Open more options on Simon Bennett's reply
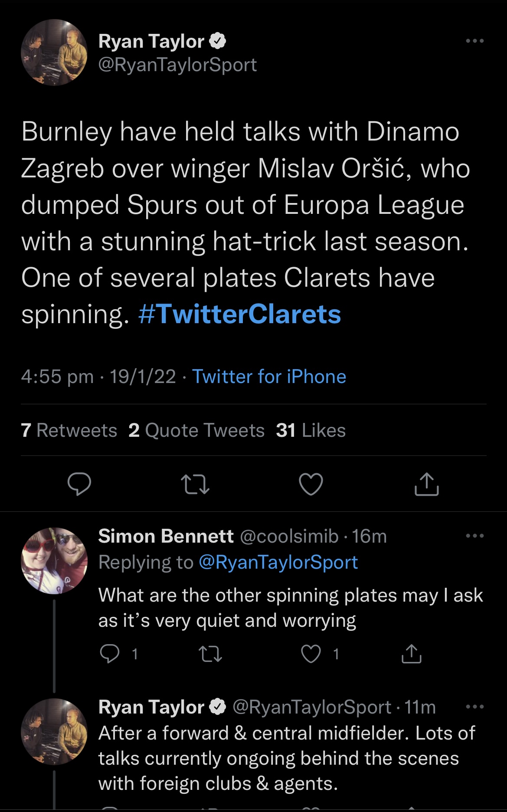The width and height of the screenshot is (507, 812). (x=474, y=536)
